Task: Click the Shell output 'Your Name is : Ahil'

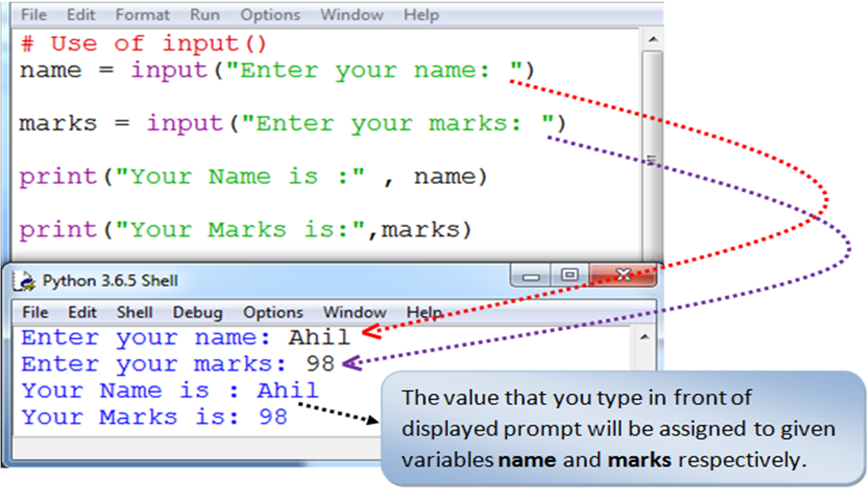Action: tap(170, 390)
